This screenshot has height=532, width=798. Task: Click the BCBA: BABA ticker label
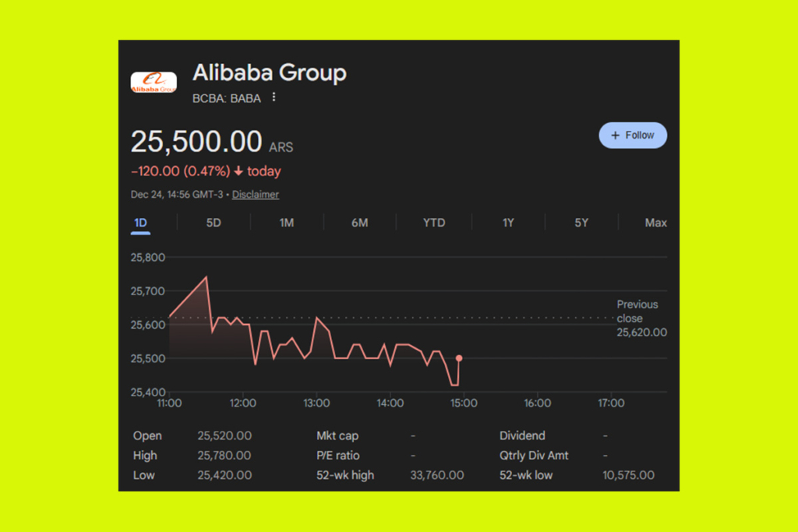225,98
